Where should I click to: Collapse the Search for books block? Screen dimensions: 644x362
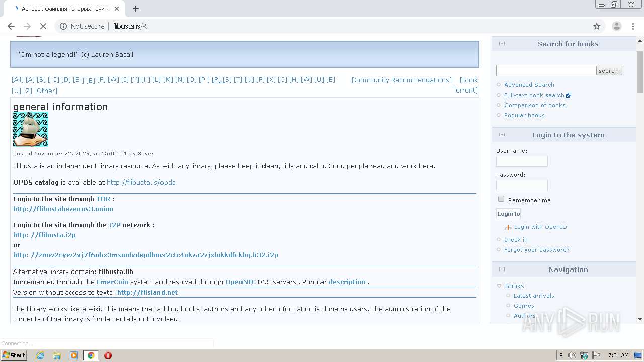tap(502, 44)
